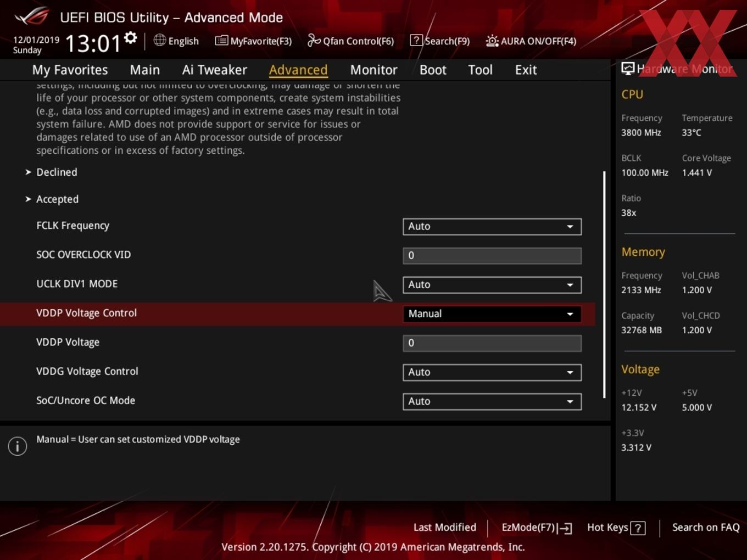Click the globe language icon
The image size is (747, 560).
click(x=159, y=40)
